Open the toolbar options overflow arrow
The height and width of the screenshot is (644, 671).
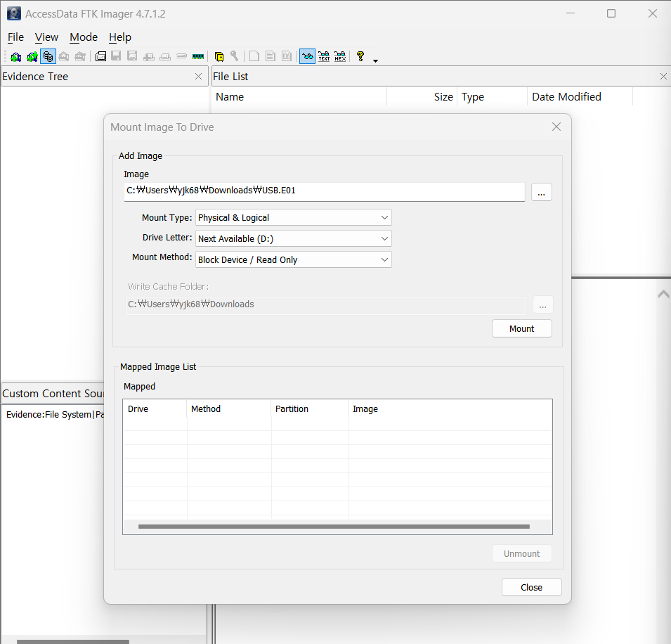coord(375,60)
